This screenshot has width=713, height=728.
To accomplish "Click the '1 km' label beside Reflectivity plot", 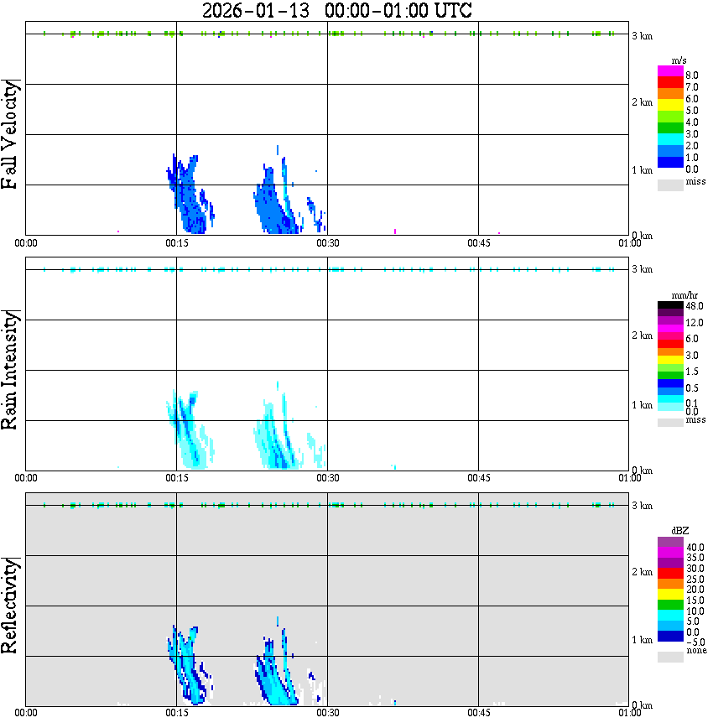I will tap(642, 640).
